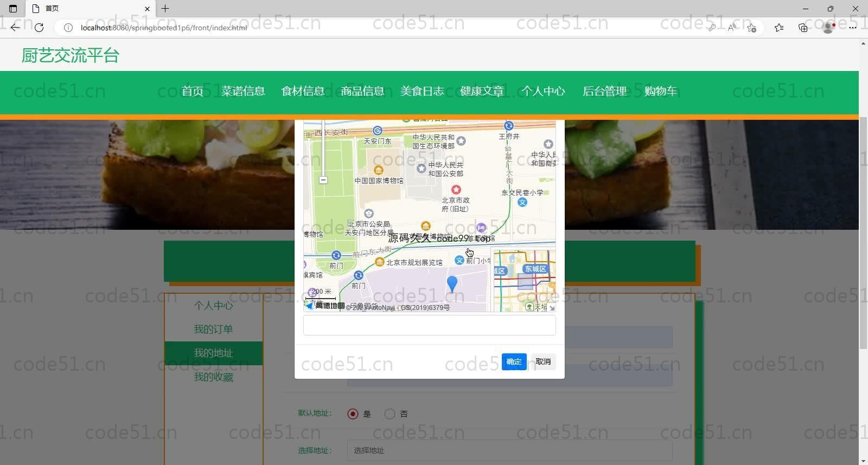
Task: Click the password key icon in address bar
Action: pyautogui.click(x=711, y=28)
